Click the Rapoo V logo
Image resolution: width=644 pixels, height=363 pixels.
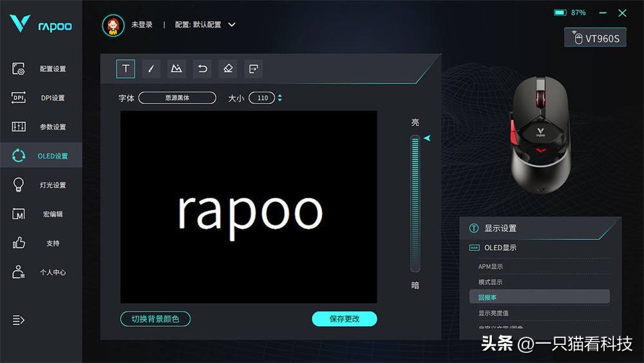[x=20, y=23]
